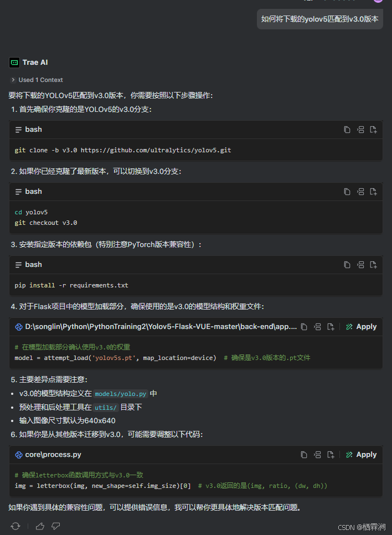This screenshot has width=392, height=535.
Task: Open the Yolov5-Flask-VUE-master back-end app file path
Action: click(161, 327)
